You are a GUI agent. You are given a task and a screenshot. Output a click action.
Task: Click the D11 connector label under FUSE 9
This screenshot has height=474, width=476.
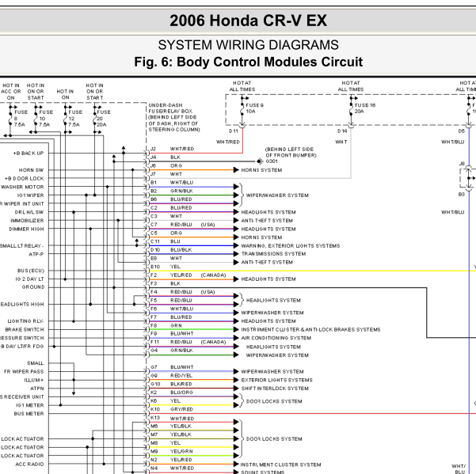coord(233,131)
